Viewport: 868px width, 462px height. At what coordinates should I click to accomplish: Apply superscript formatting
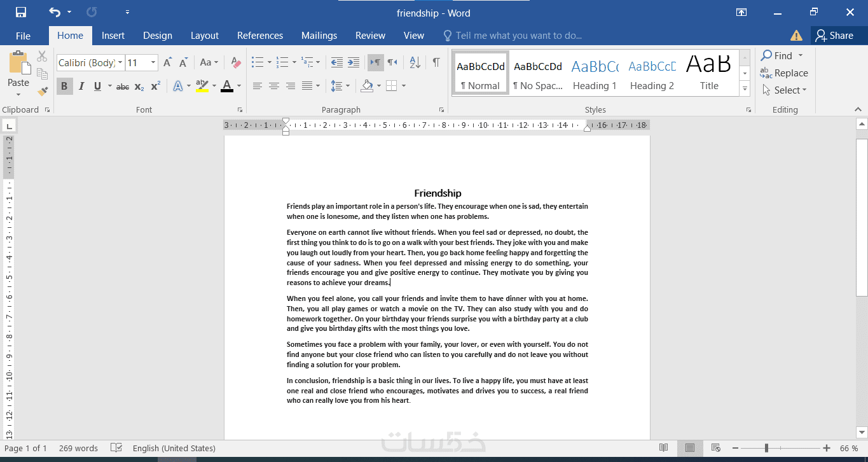tap(155, 86)
